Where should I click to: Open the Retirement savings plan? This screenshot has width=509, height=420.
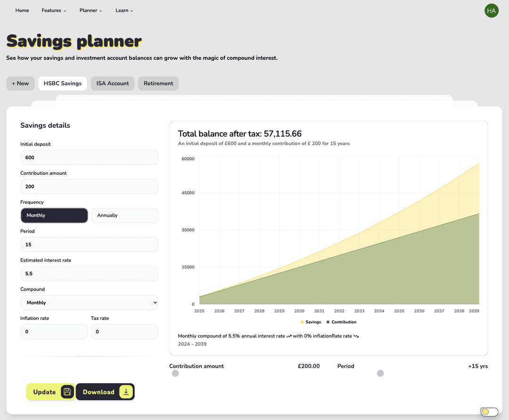[158, 83]
